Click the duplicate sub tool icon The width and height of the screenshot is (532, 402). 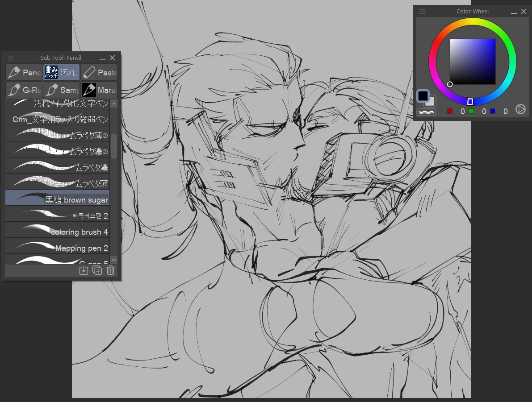pos(97,270)
